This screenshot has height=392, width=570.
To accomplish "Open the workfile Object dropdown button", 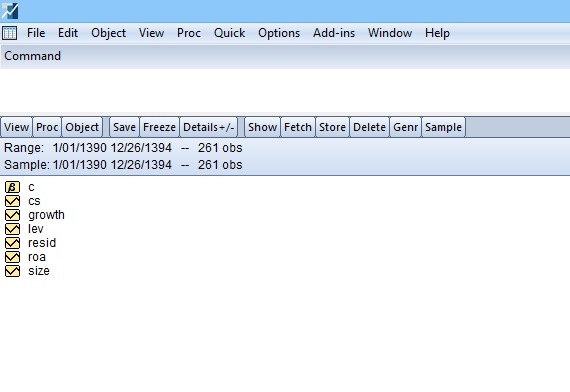I will 82,127.
